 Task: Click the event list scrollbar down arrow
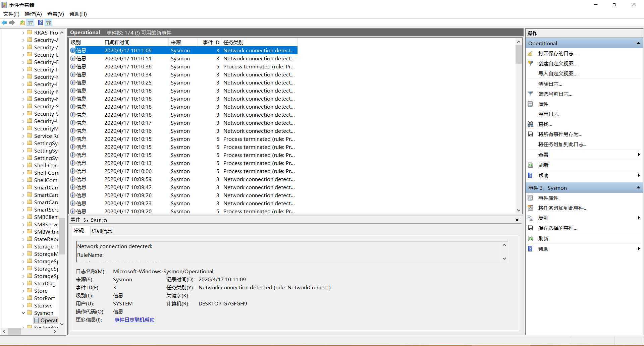[x=519, y=211]
